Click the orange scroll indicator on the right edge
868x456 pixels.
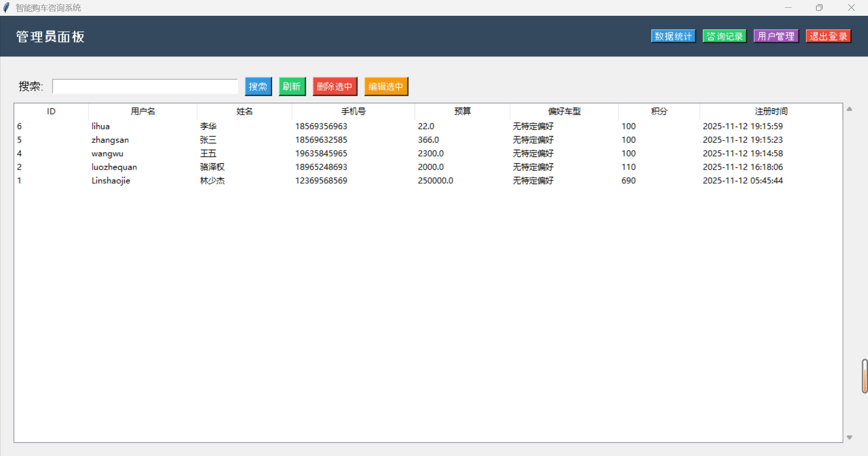tap(865, 376)
